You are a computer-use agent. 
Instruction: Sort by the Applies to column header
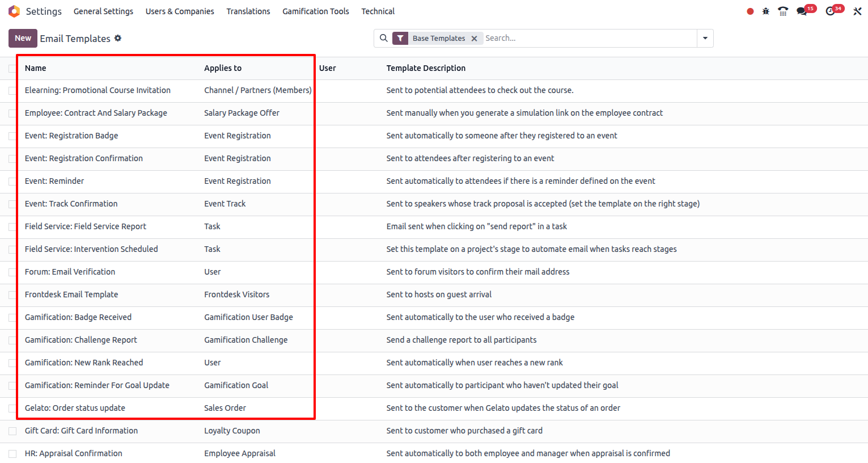(x=223, y=68)
